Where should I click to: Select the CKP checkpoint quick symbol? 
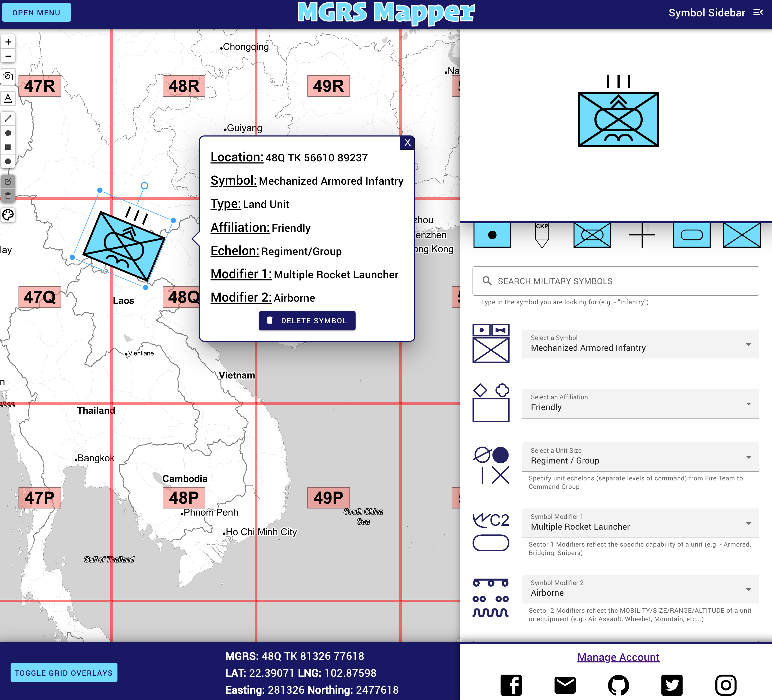point(542,234)
